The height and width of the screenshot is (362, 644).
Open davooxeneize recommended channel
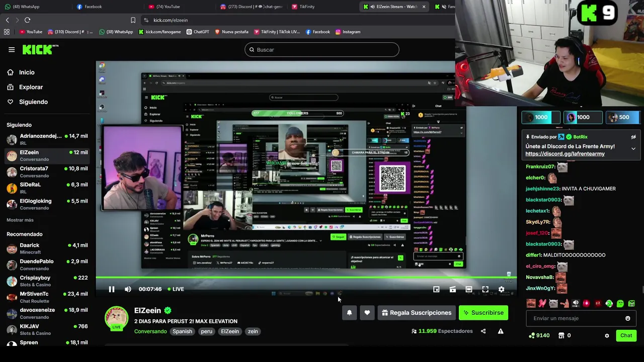[47, 313]
